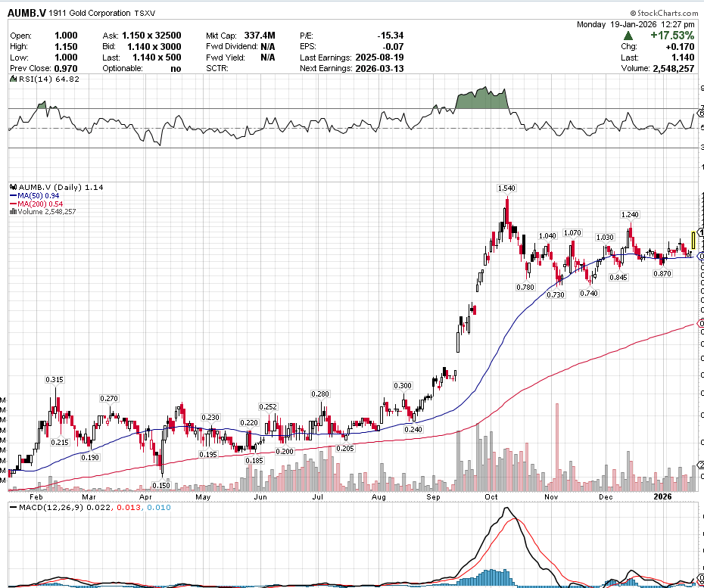The image size is (704, 588).
Task: Click the 1.540 peak price label
Action: click(x=506, y=188)
